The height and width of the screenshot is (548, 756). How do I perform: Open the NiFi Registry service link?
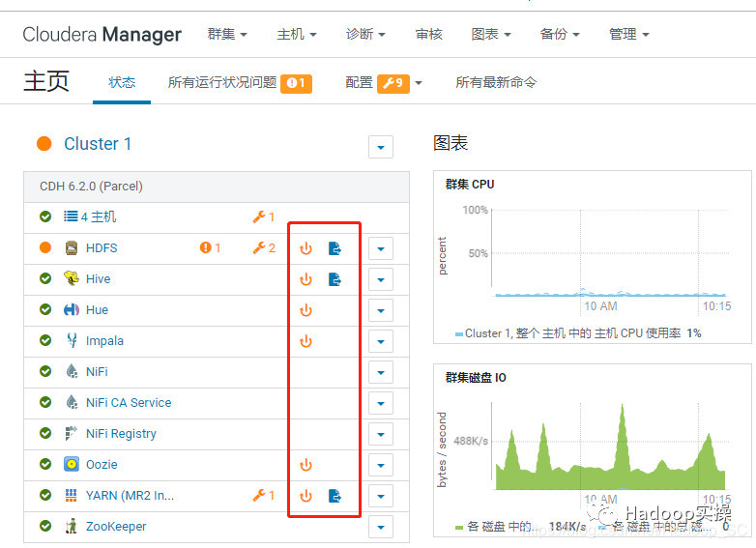121,434
